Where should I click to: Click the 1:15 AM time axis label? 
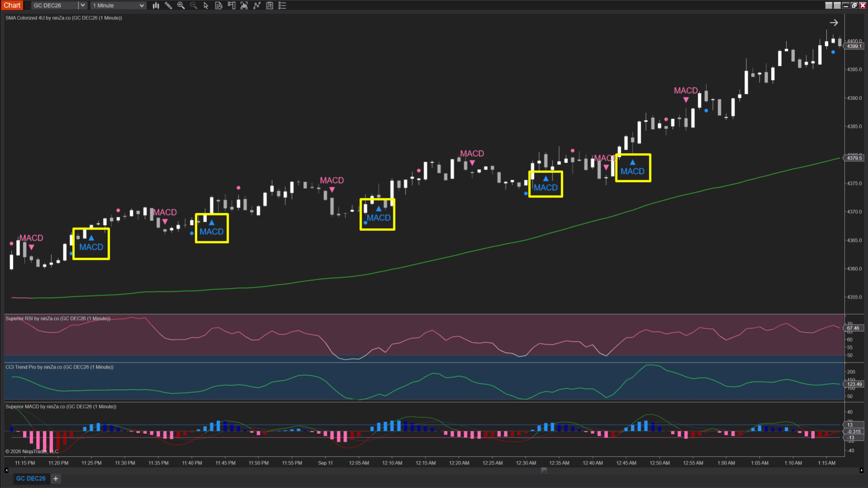(x=826, y=463)
